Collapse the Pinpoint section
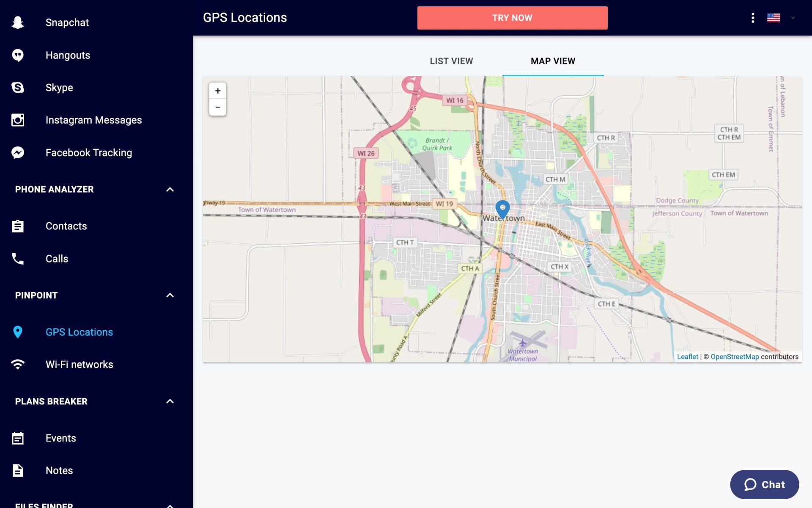Image resolution: width=812 pixels, height=508 pixels. tap(170, 295)
